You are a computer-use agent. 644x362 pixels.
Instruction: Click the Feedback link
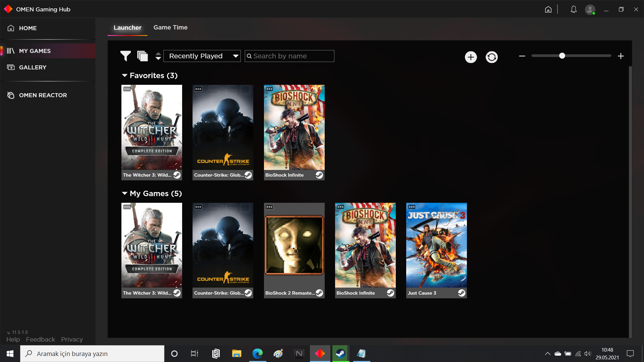[40, 339]
